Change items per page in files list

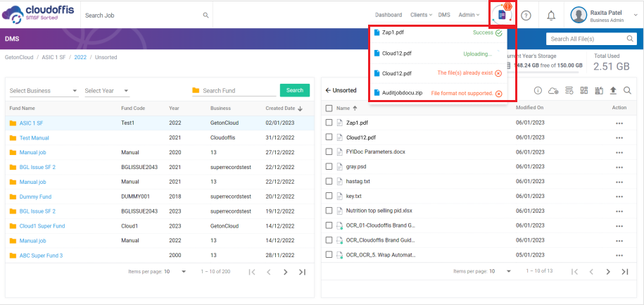500,271
